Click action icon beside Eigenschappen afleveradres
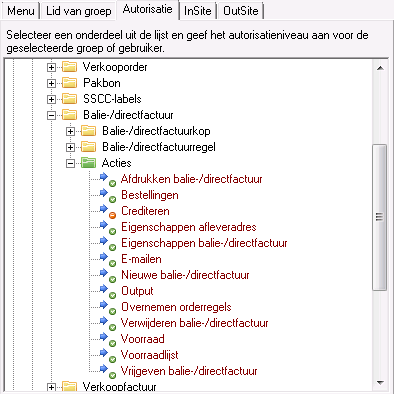394x394 pixels. click(x=108, y=228)
